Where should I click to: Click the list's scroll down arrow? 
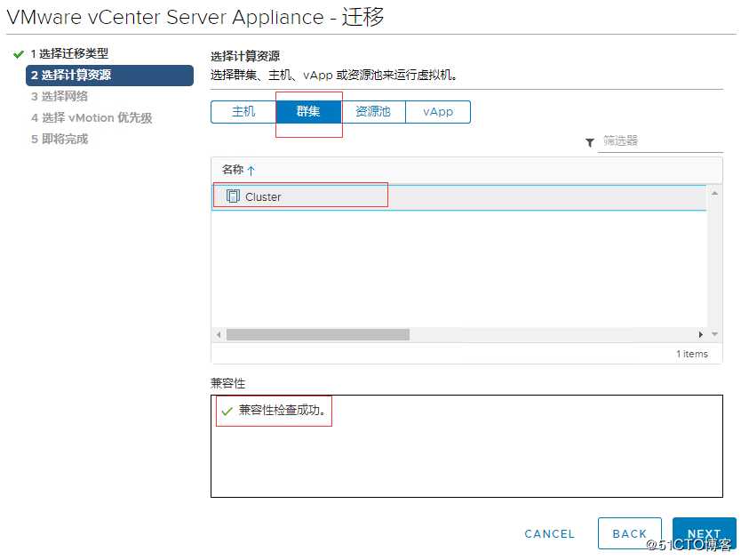[x=714, y=334]
